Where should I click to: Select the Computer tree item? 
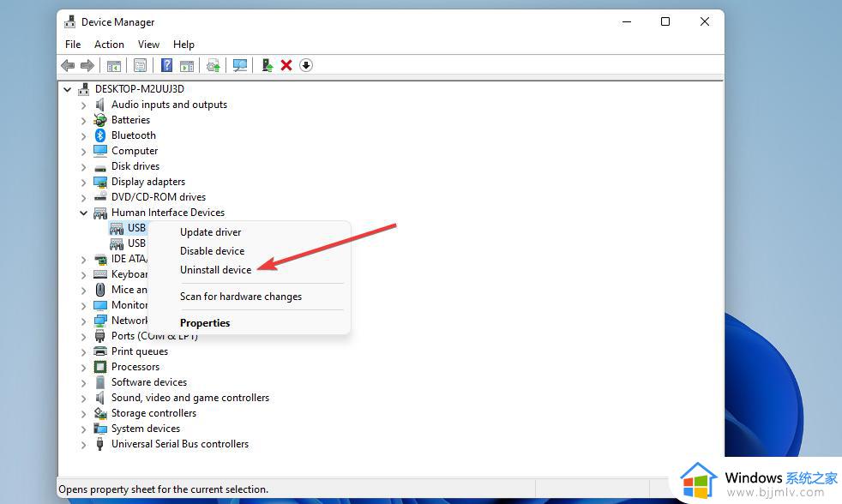[135, 151]
